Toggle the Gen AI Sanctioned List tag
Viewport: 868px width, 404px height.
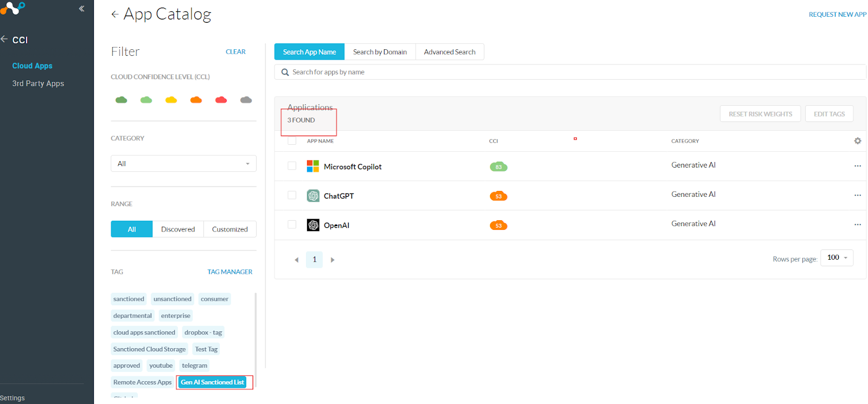(x=212, y=382)
